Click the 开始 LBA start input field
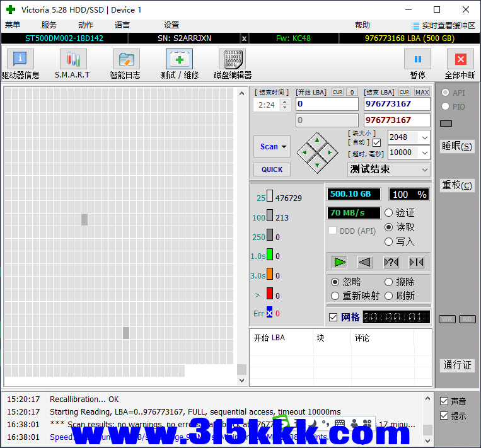481x448 pixels. [327, 104]
